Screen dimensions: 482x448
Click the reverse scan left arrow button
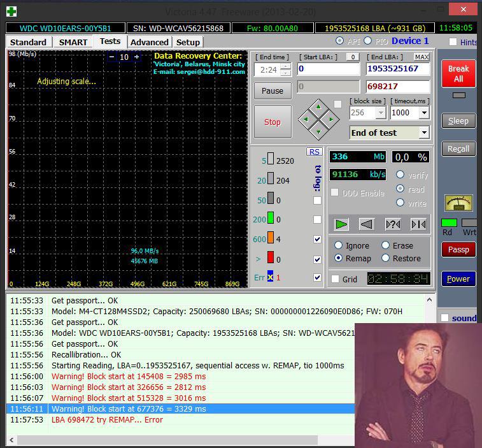click(x=367, y=224)
